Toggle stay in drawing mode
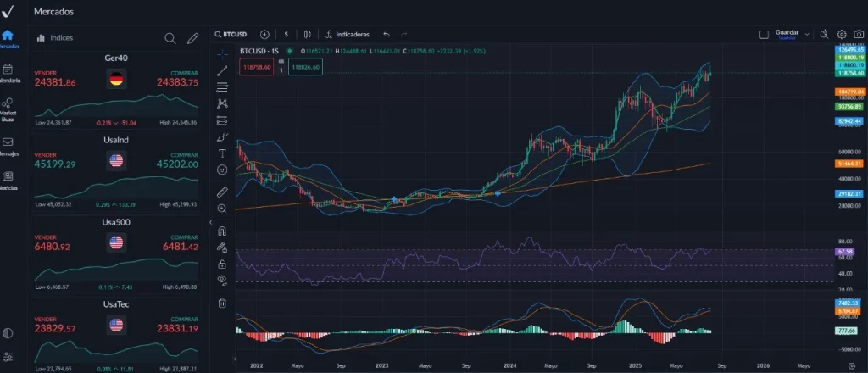 coord(222,248)
